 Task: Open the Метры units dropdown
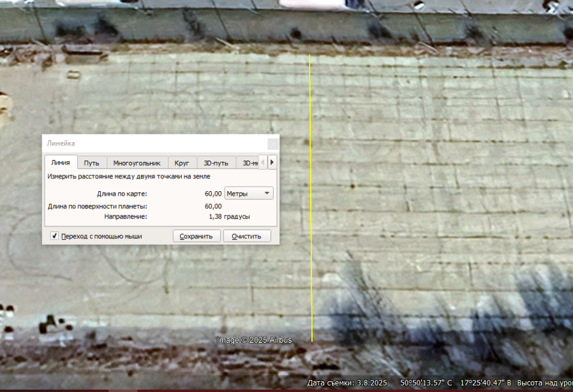click(249, 193)
